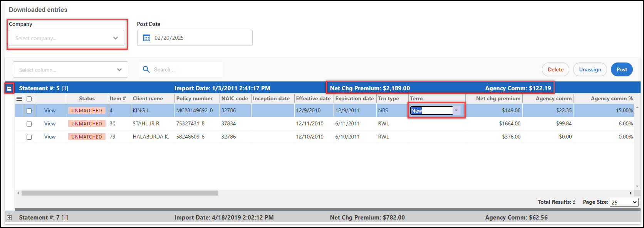Open the Select column dropdown
644x228 pixels.
click(70, 70)
